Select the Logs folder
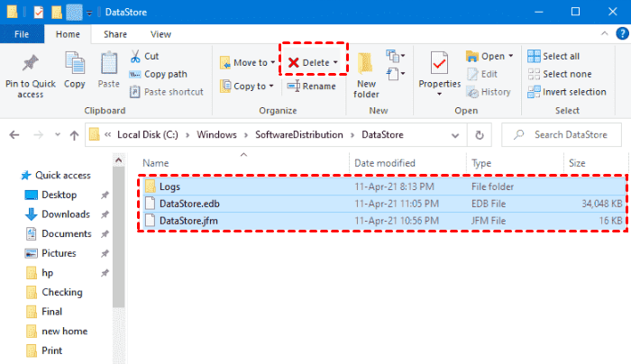 coord(382,187)
